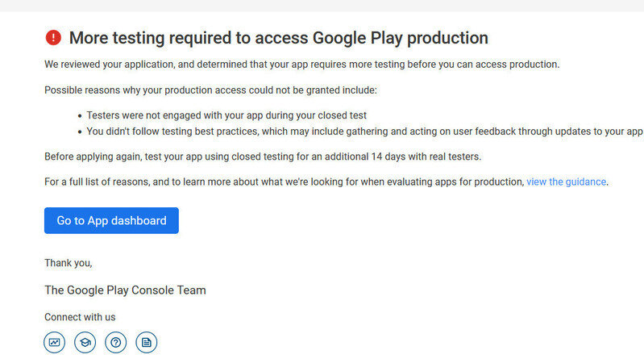The image size is (644, 363).
Task: Click the 'Possible reasons why' sentence
Action: 210,90
